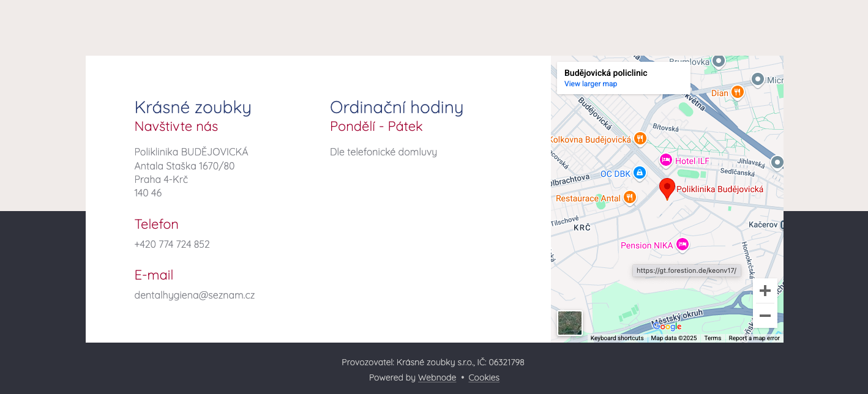Open View larger map link
Image resolution: width=868 pixels, height=394 pixels.
pos(590,84)
